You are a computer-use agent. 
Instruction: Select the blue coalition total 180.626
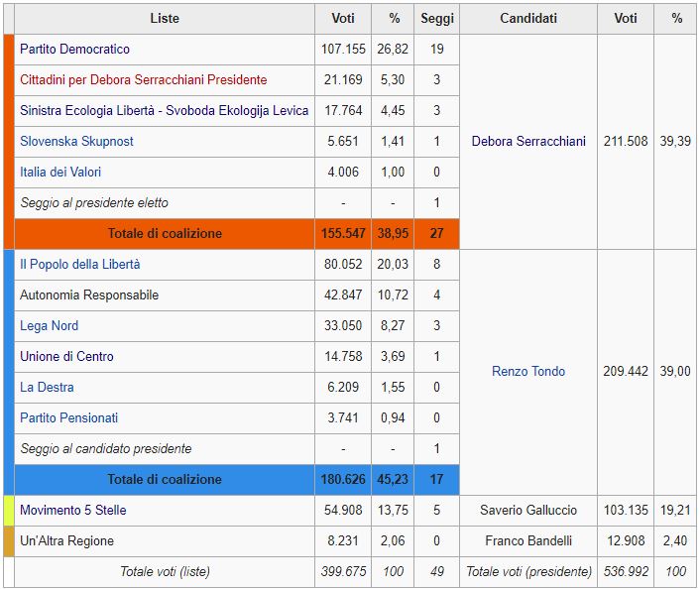coord(343,479)
